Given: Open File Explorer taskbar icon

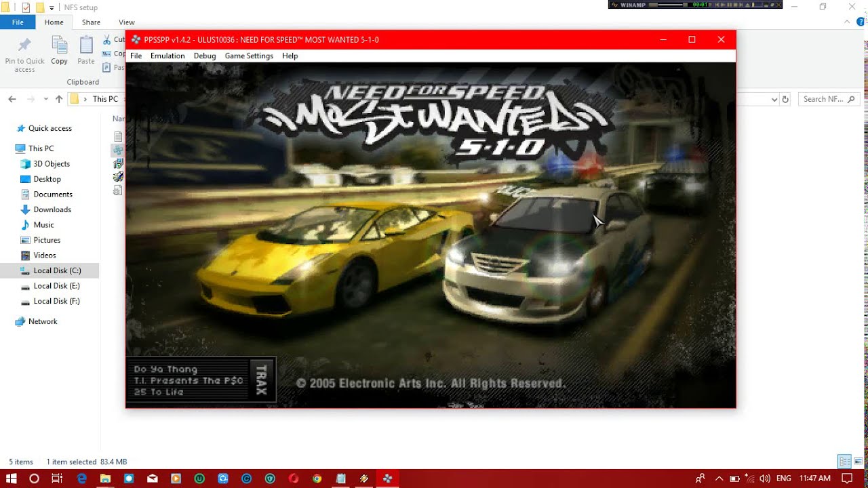Looking at the screenshot, I should coord(106,479).
